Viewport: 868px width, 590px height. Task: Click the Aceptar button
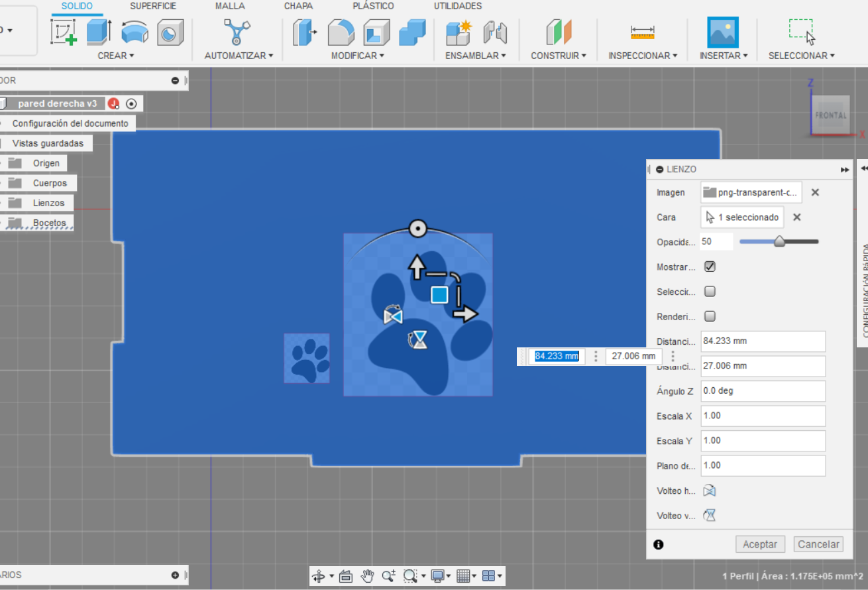760,544
